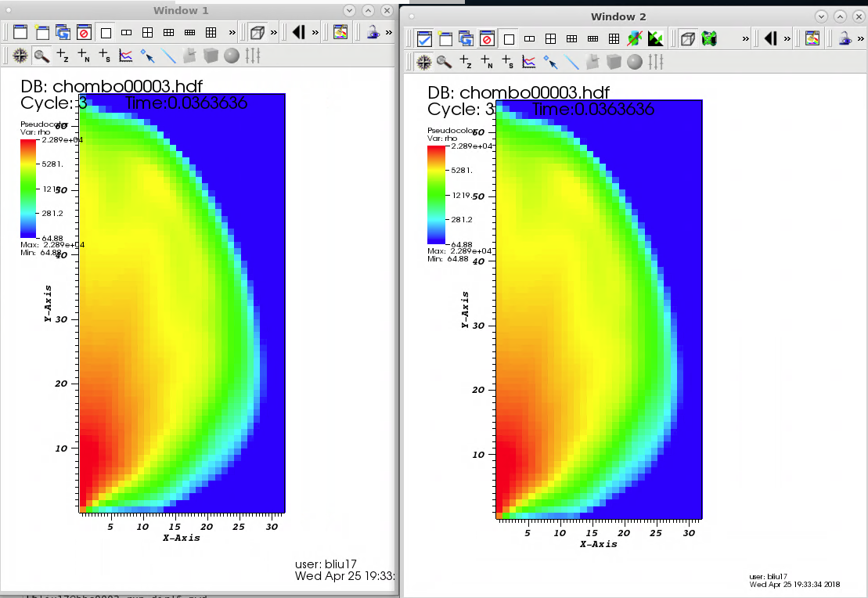This screenshot has height=598, width=868.
Task: Enable the point tool in Window 1
Action: [147, 56]
